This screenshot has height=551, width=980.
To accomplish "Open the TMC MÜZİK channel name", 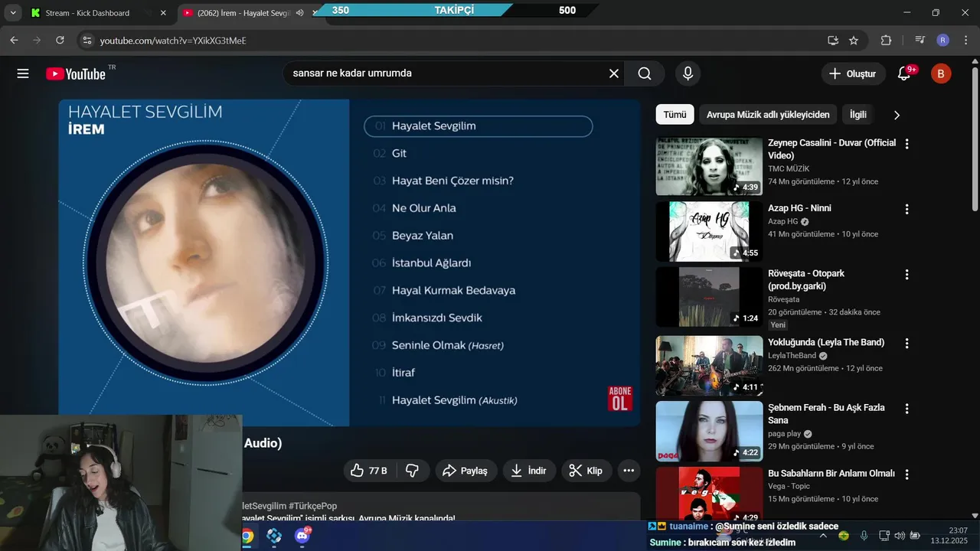I will 789,168.
